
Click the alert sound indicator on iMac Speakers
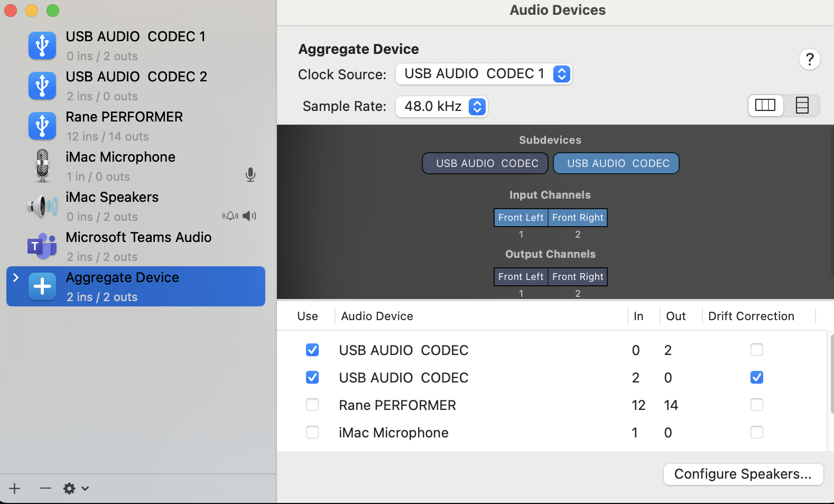[230, 216]
